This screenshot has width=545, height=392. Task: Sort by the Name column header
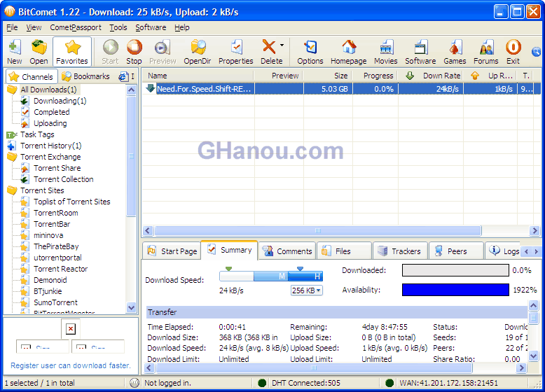(198, 76)
